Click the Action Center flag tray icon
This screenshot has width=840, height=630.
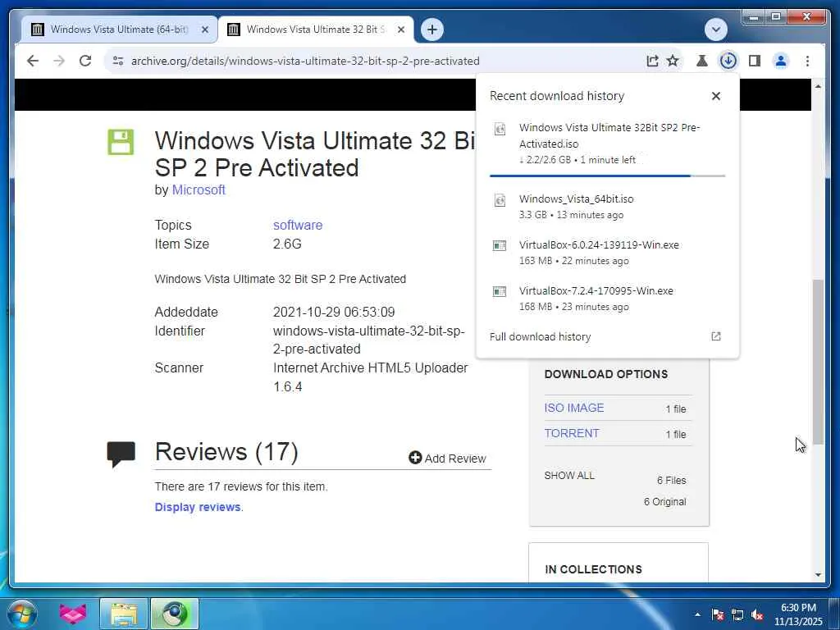coord(718,615)
